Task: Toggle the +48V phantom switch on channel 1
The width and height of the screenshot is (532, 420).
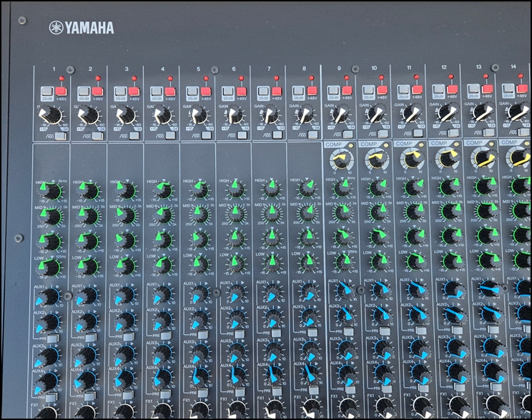Action: tap(61, 92)
